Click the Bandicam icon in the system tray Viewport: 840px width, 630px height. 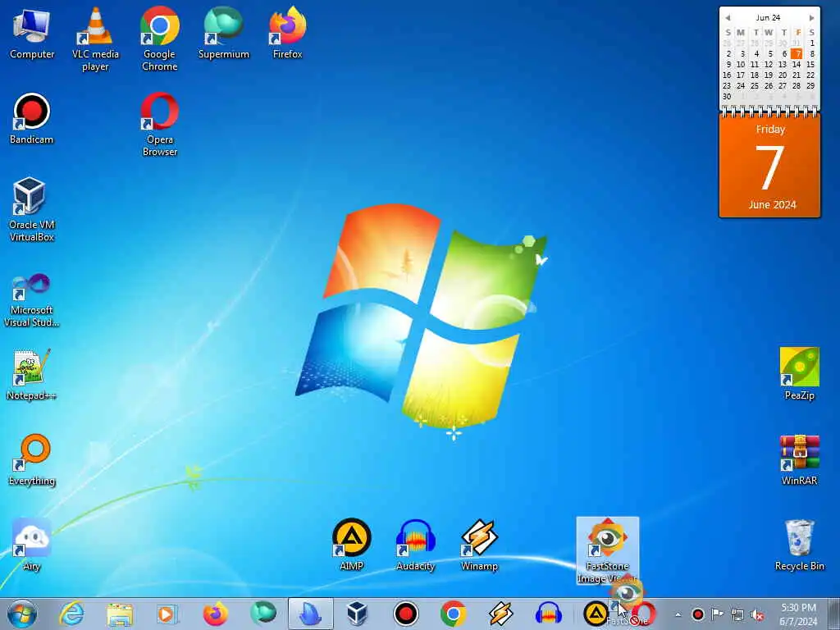(x=697, y=614)
